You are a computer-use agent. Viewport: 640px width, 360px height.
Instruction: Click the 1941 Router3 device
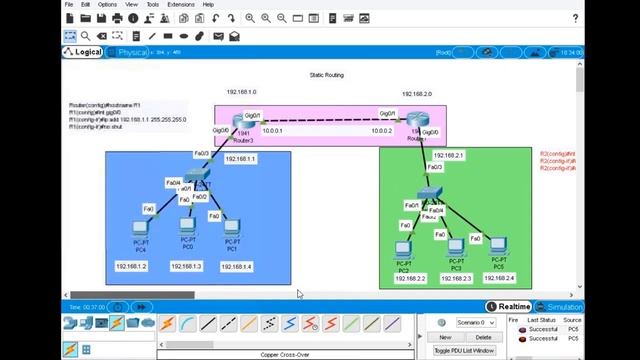pyautogui.click(x=243, y=122)
